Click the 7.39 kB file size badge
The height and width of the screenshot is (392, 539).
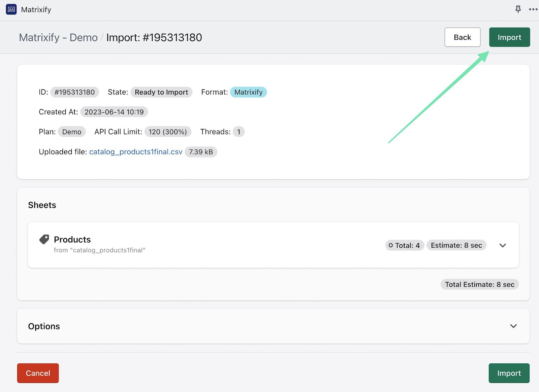tap(201, 152)
